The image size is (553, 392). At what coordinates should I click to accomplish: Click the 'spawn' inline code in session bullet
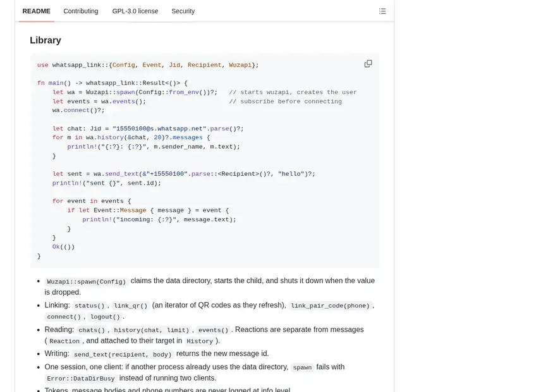[303, 367]
